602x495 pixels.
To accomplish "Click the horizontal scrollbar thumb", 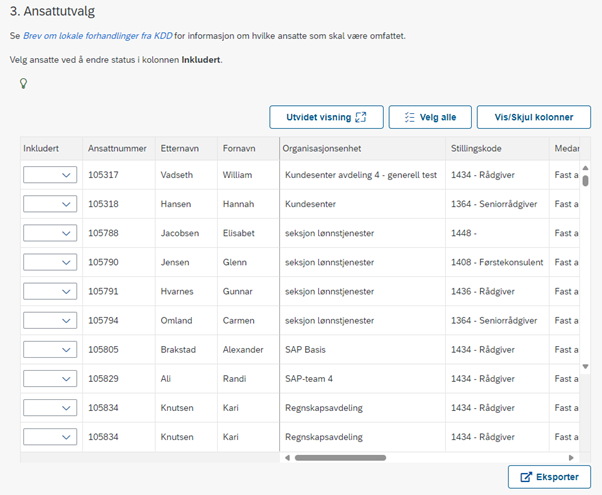I will click(340, 458).
